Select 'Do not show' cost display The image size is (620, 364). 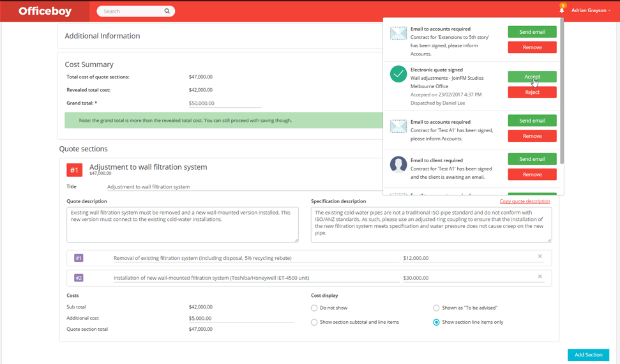(x=314, y=308)
